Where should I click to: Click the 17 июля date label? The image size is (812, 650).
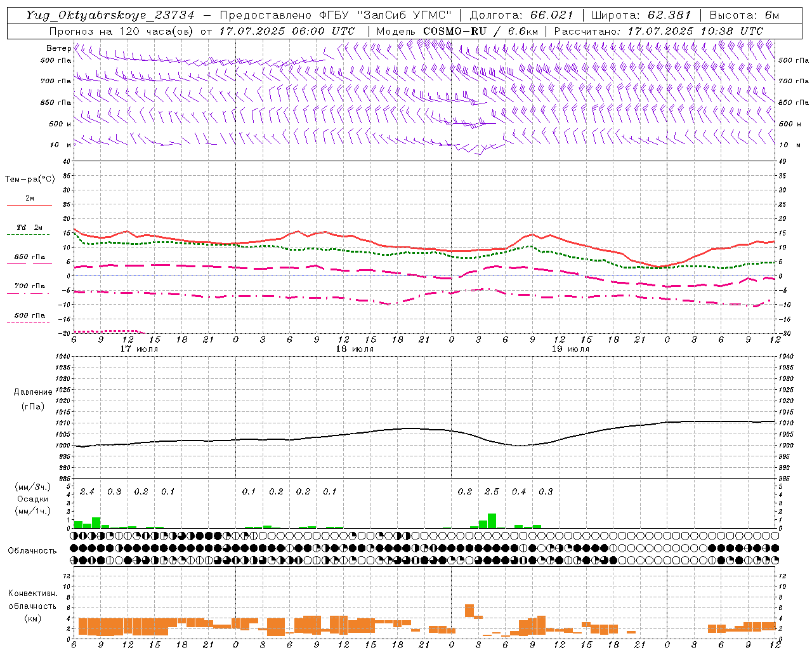(139, 349)
